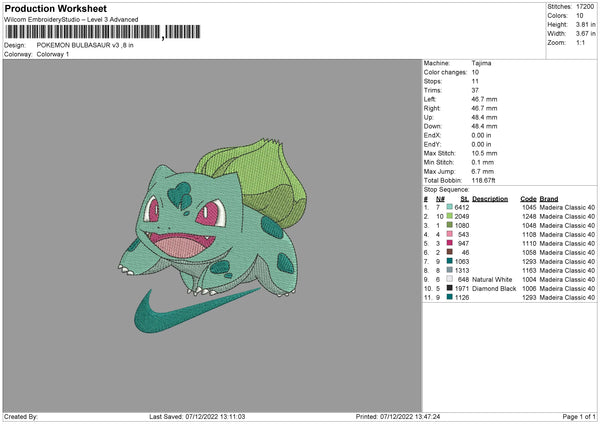This screenshot has height=424, width=600.
Task: Select the Color changes label
Action: pyautogui.click(x=445, y=72)
